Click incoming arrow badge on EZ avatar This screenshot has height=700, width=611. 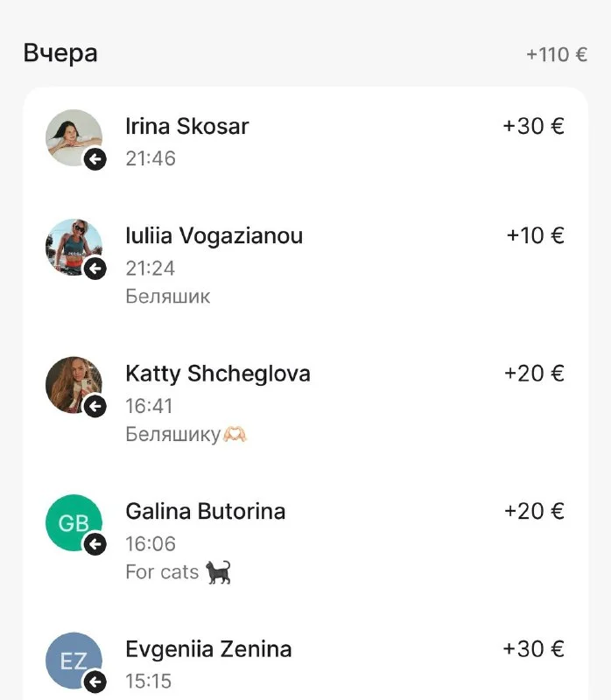(95, 682)
